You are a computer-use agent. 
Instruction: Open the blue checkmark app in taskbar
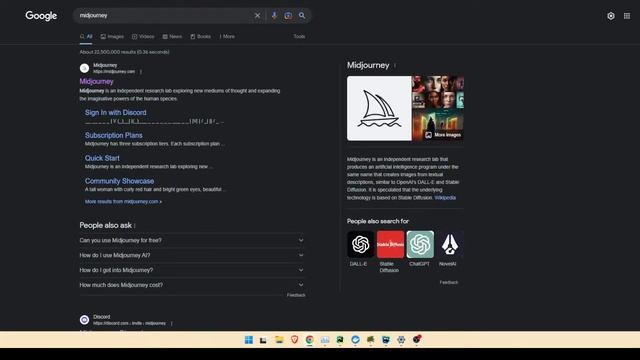click(x=355, y=340)
